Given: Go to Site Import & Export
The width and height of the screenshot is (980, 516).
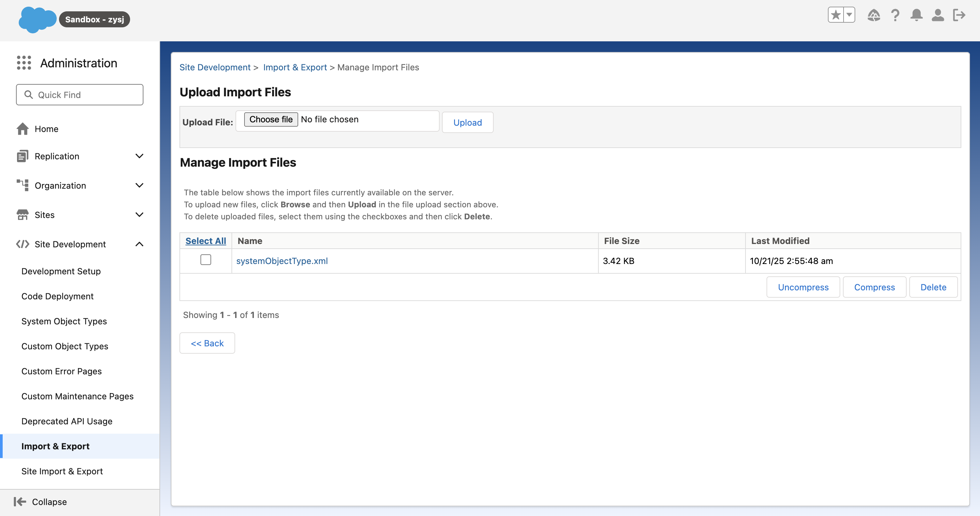Looking at the screenshot, I should [x=62, y=471].
